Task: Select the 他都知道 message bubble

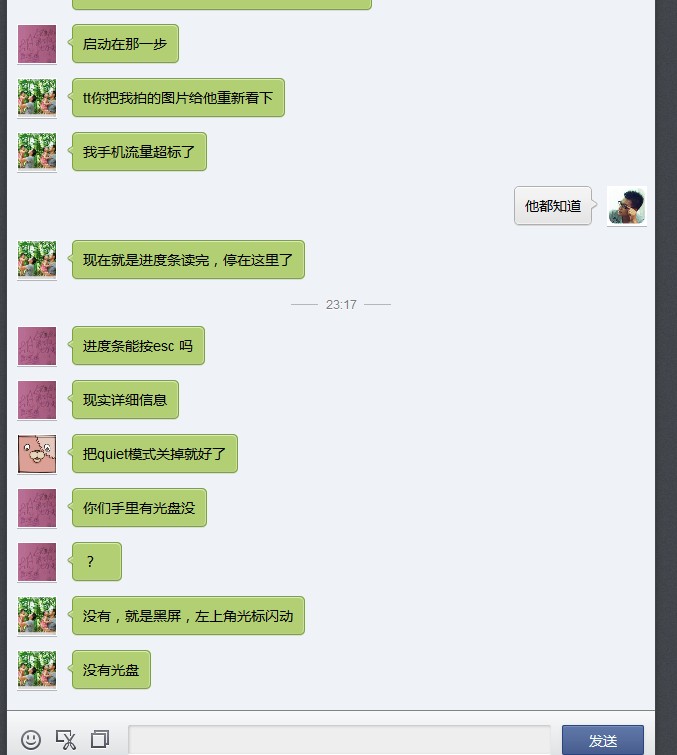Action: point(553,206)
